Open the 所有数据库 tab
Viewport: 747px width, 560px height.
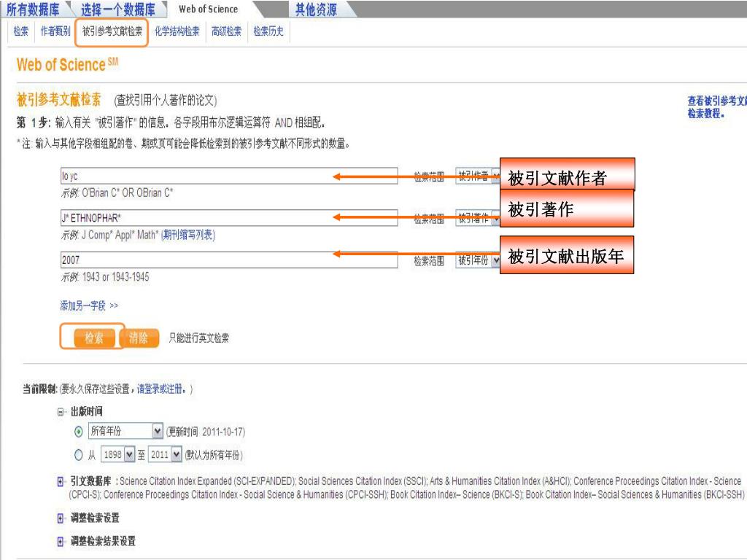pos(32,9)
